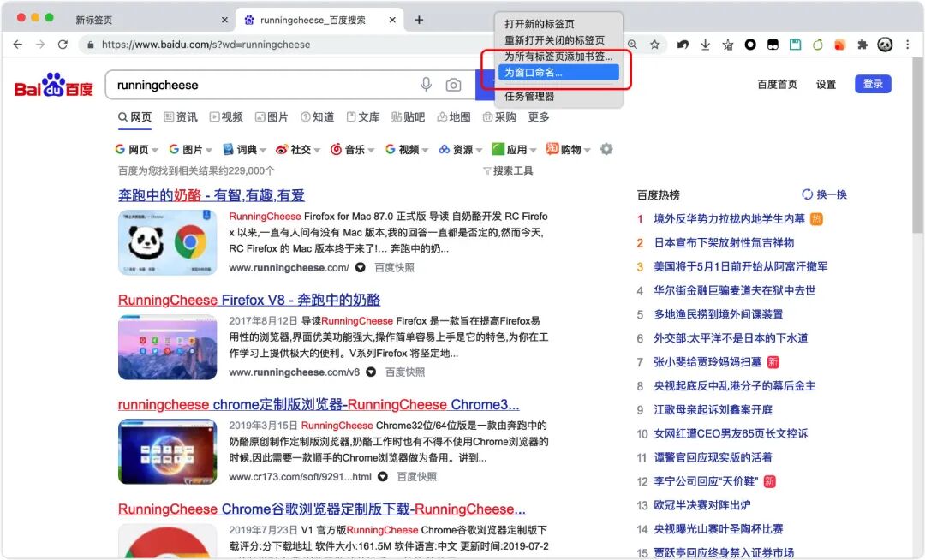Close the runningcheese_百度搜索 tab
Viewport: 925px width, 560px height.
[x=392, y=20]
